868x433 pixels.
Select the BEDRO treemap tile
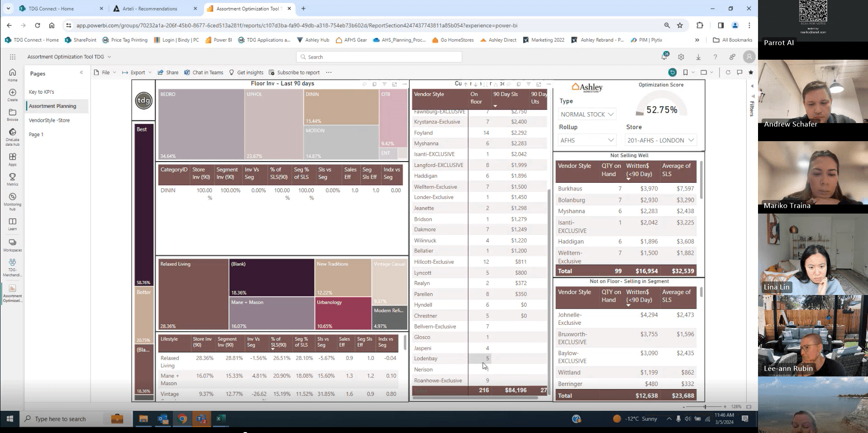tap(201, 124)
